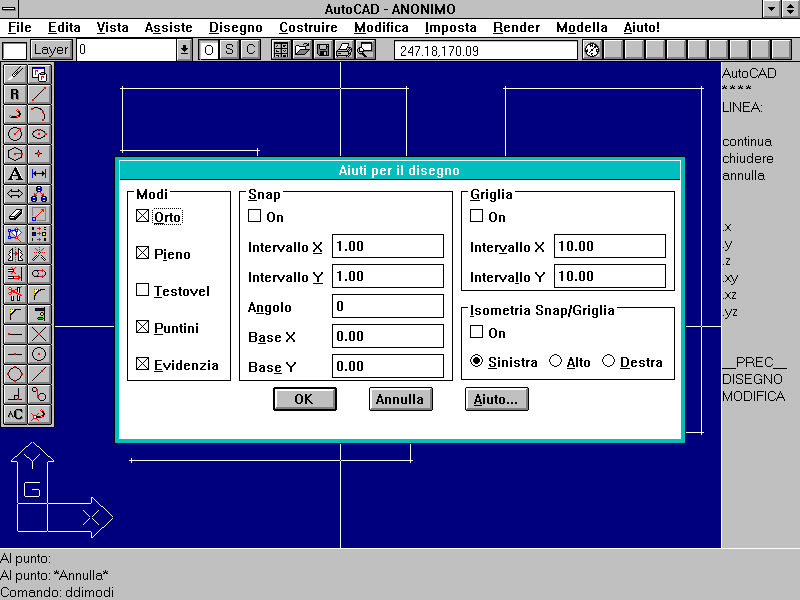Select the Trim scissors tool

(x=15, y=294)
